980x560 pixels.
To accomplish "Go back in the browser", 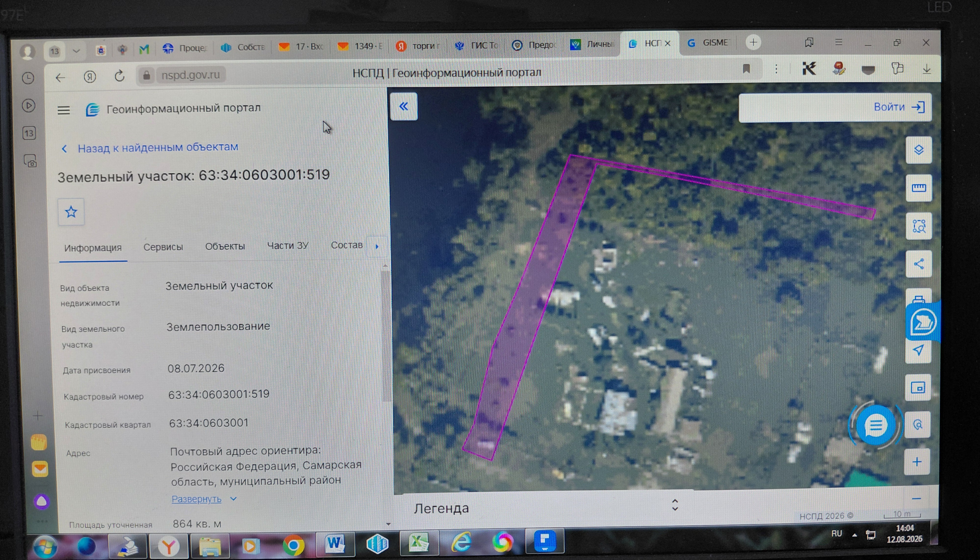I will [60, 78].
